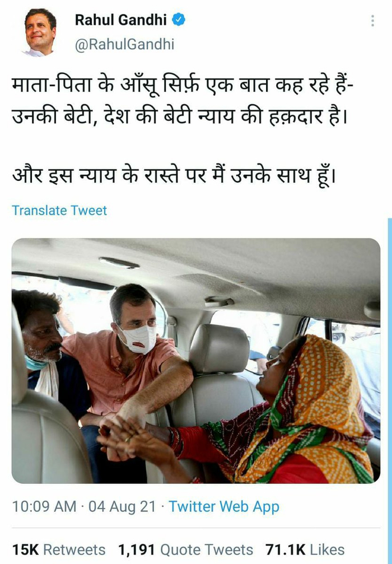Open the @RahulGandhi handle link
392x564 pixels.
124,44
